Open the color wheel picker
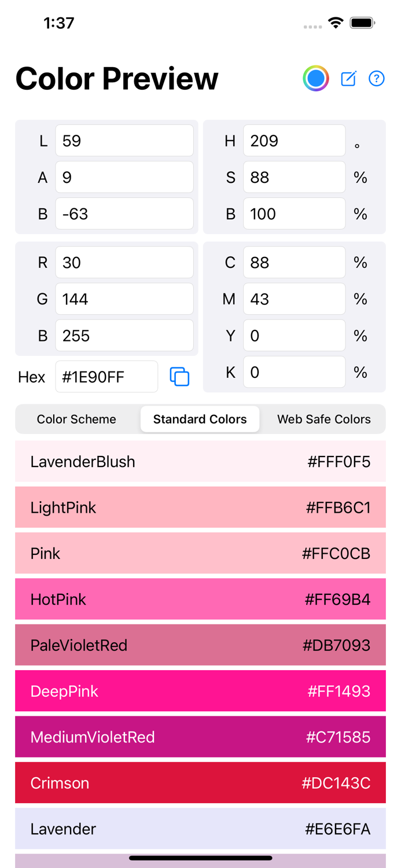Screen dimensions: 401x868 (x=316, y=78)
